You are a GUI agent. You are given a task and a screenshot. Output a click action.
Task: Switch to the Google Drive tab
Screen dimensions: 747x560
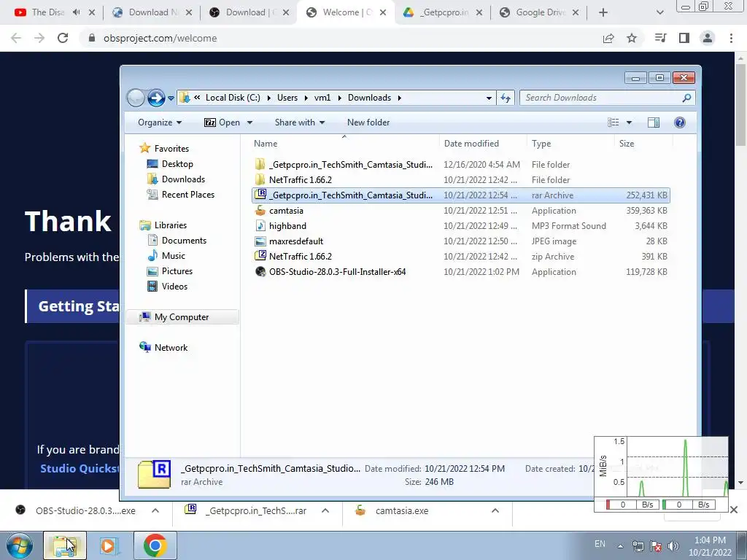541,12
